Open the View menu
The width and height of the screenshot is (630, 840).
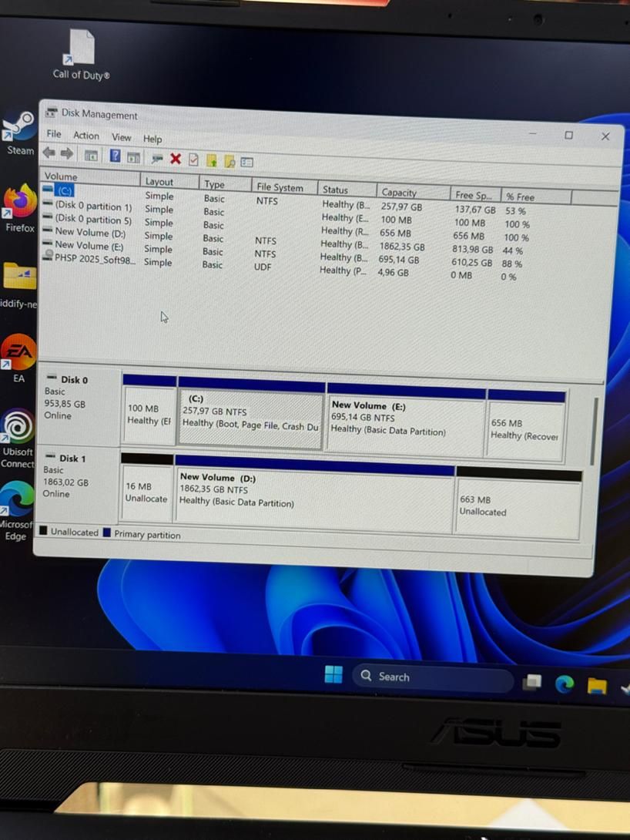122,137
